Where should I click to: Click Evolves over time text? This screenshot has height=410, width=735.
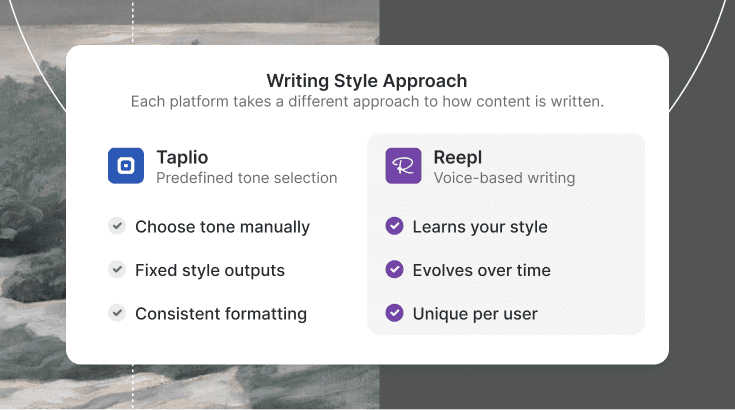[481, 270]
